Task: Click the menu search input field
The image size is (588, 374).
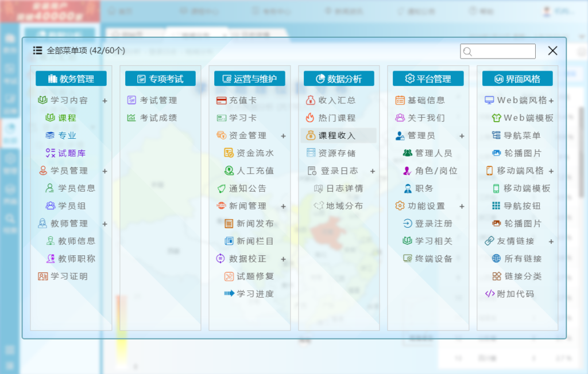Action: tap(497, 51)
